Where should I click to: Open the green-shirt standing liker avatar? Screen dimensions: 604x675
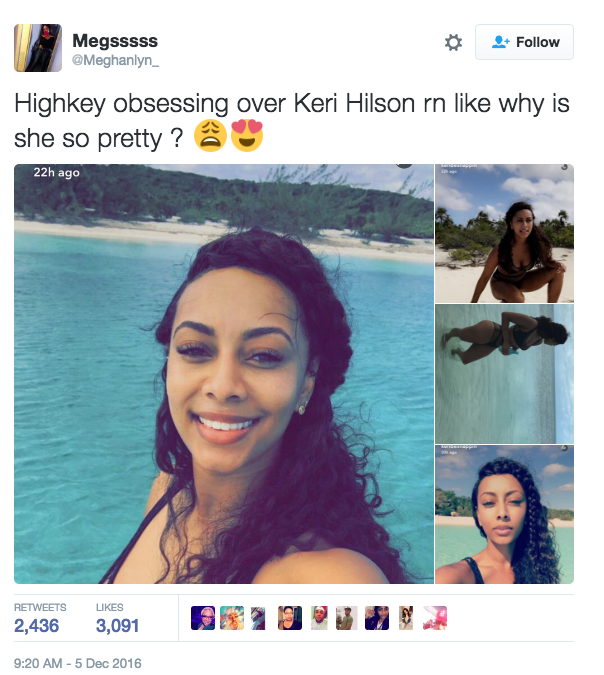click(x=347, y=618)
